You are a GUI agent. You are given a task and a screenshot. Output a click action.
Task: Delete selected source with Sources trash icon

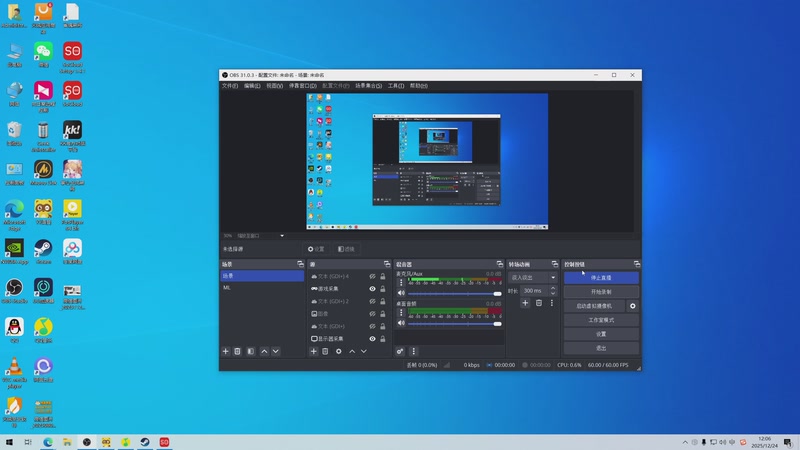coord(325,351)
